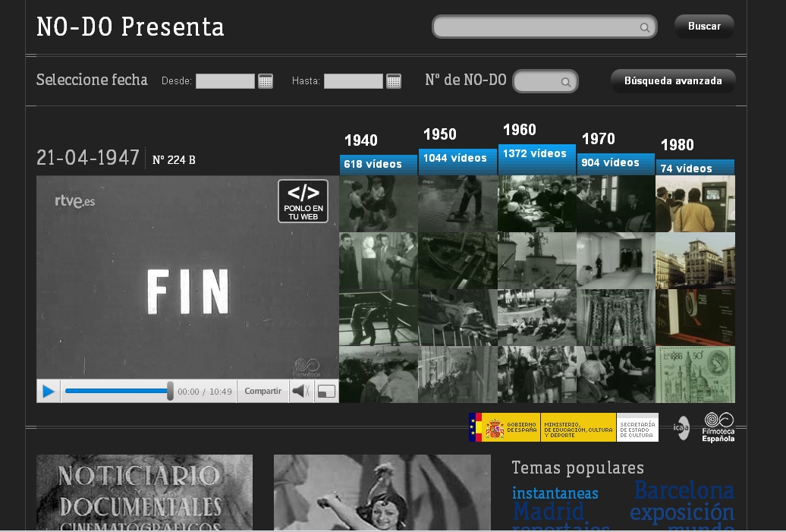Click the Filmoteca Española logo
This screenshot has width=786, height=532.
(x=718, y=427)
